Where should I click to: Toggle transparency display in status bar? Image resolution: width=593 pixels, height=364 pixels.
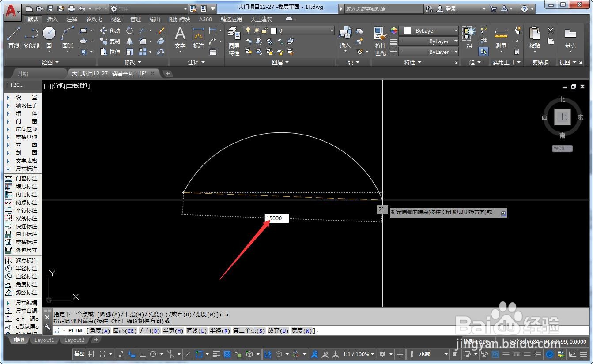pyautogui.click(x=227, y=354)
